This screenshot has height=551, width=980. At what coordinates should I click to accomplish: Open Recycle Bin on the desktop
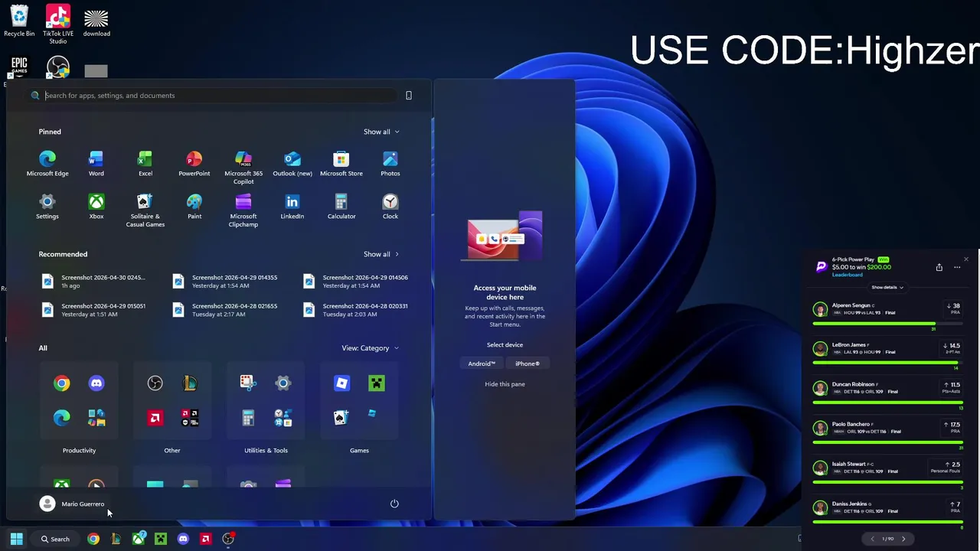19,21
